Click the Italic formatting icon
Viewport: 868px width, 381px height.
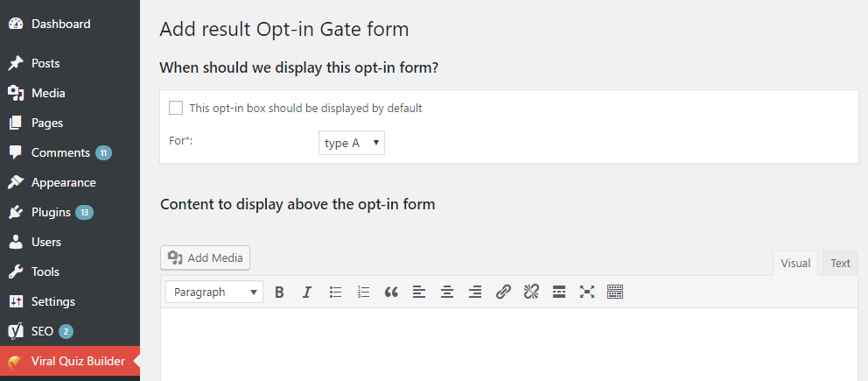pos(307,293)
